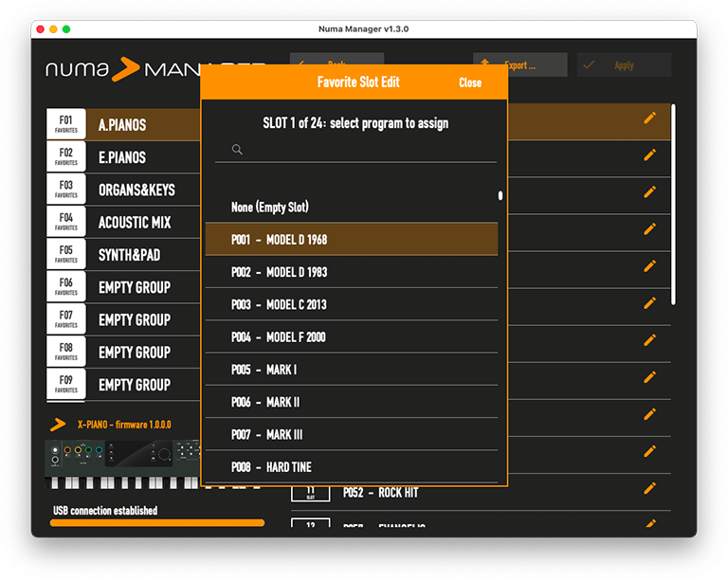
Task: Select the F05 favorites badge
Action: click(66, 254)
